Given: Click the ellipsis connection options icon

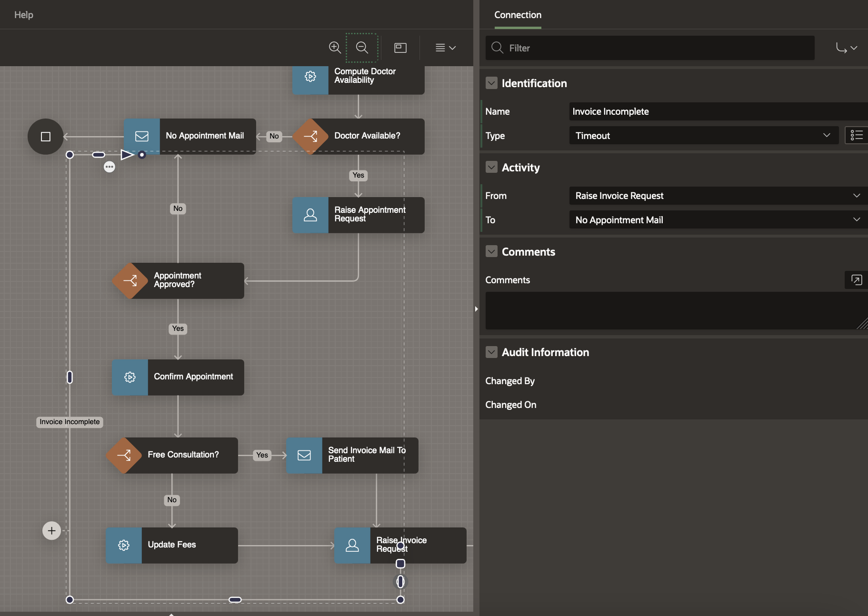Looking at the screenshot, I should coord(110,167).
